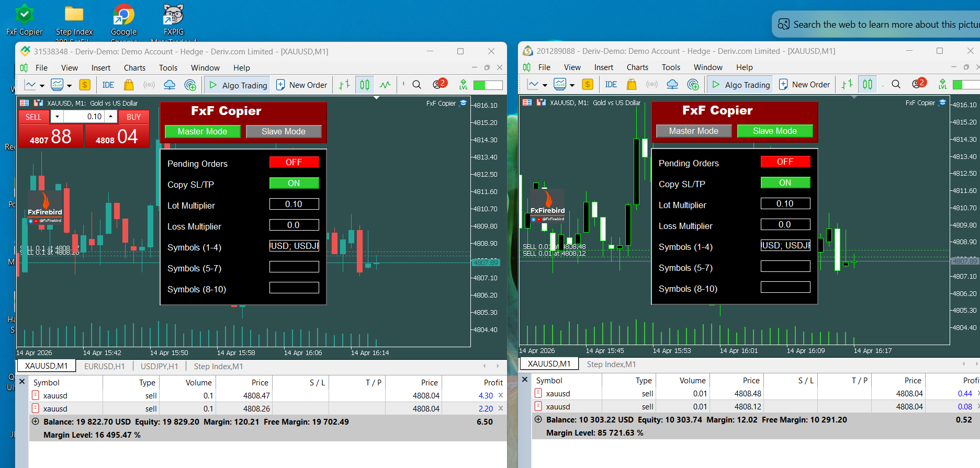Viewport: 980px width, 468px height.
Task: Select candlestick chart in right terminal
Action: tap(868, 84)
